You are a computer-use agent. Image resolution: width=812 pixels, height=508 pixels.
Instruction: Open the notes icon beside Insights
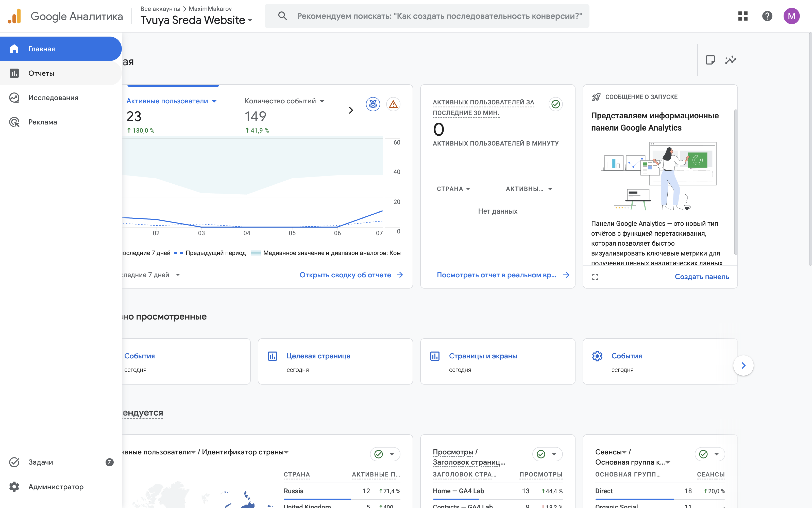[x=710, y=60]
